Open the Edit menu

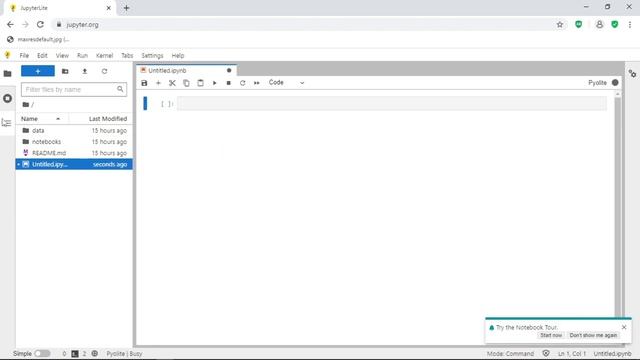(42, 56)
